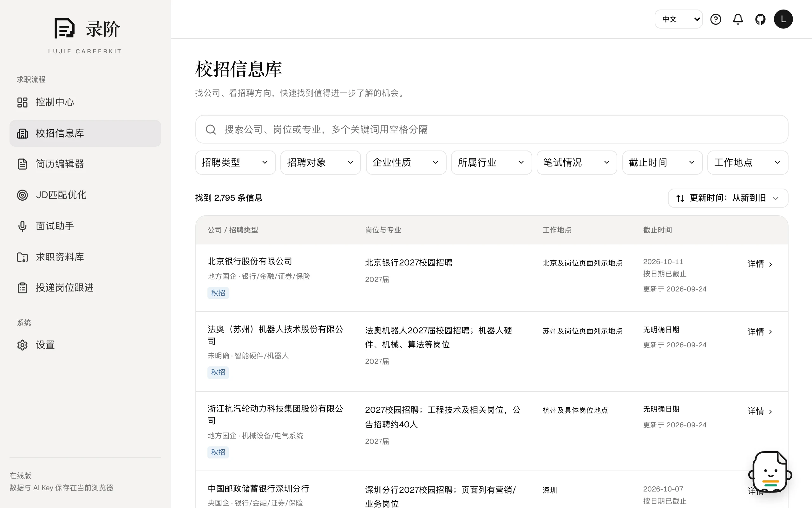Screen dimensions: 812x508
Task: Open the 更新时间：从新到旧 sort dropdown
Action: (728, 198)
